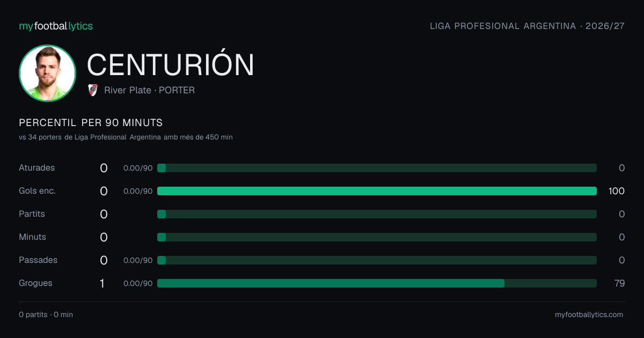Select the CENTURIÓN player name heading
Image resolution: width=644 pixels, height=338 pixels.
tap(171, 64)
